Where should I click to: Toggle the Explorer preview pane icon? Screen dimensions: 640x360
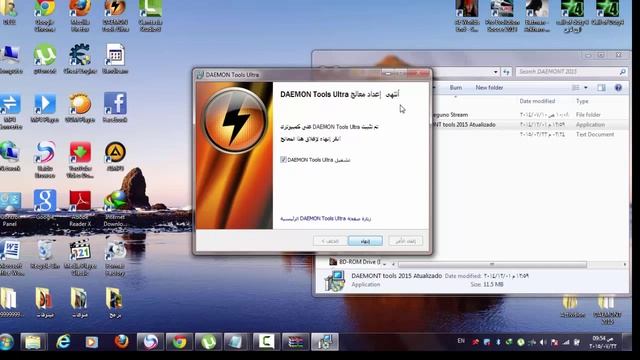tap(601, 87)
